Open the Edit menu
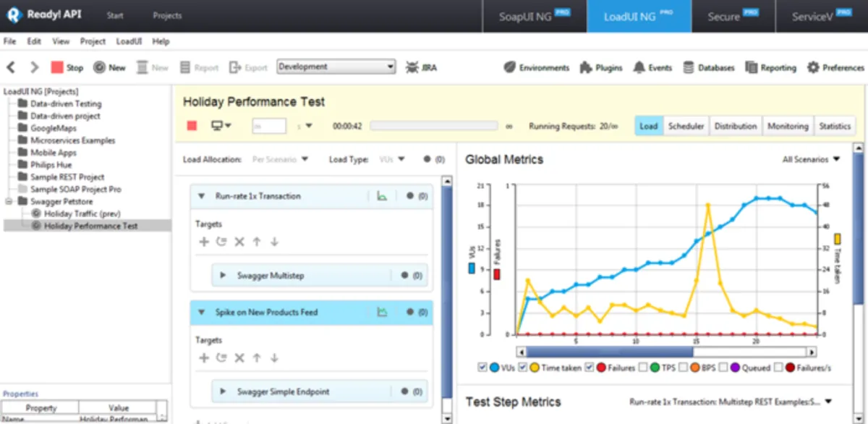Viewport: 868px width, 424px height. tap(34, 41)
